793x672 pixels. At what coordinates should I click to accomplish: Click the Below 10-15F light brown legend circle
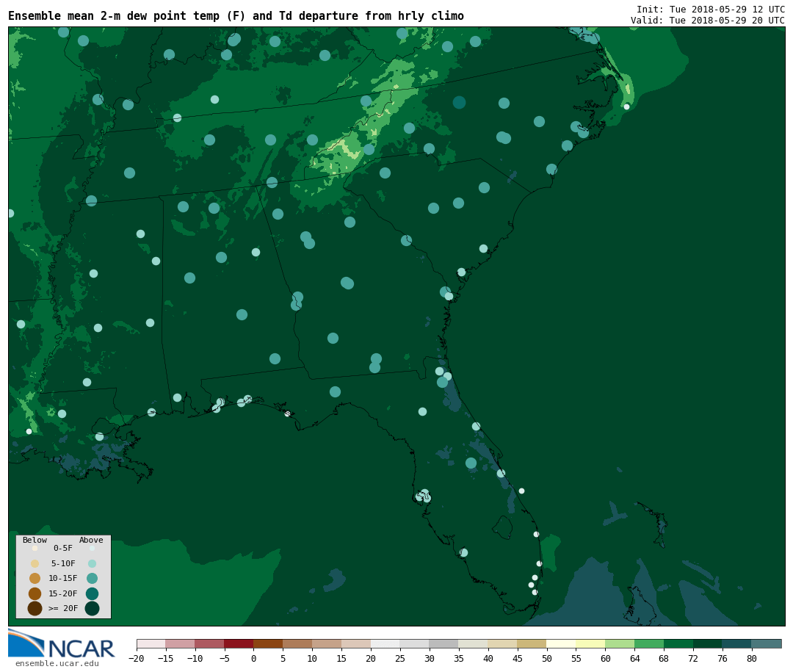click(35, 579)
